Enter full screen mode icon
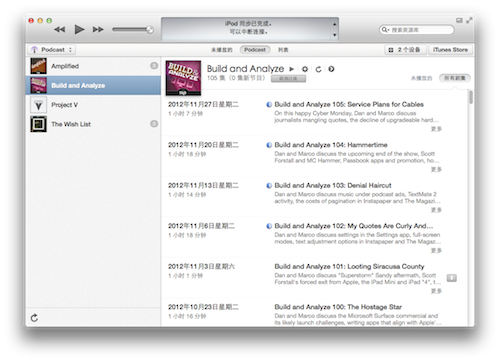 469,21
